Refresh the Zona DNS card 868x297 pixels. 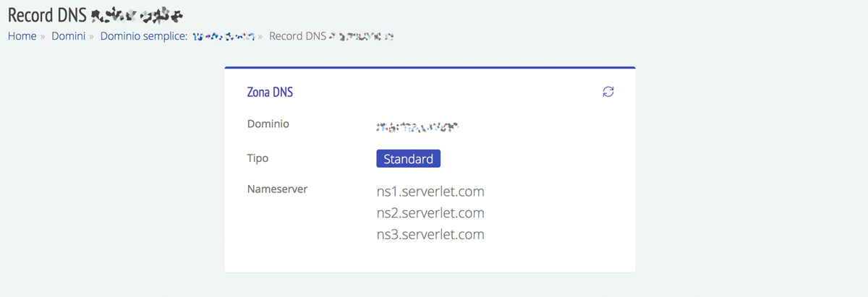tap(608, 92)
